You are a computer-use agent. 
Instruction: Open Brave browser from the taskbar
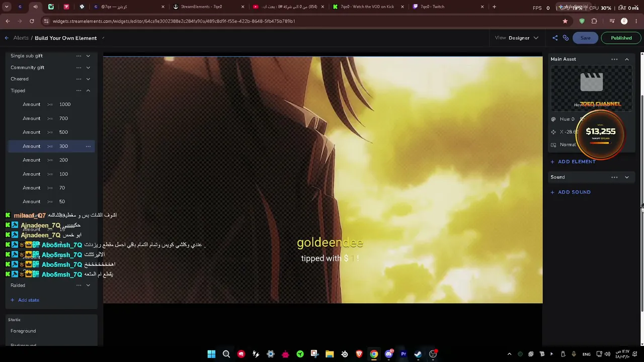click(359, 354)
